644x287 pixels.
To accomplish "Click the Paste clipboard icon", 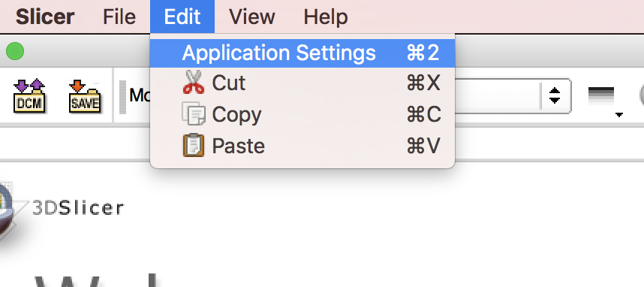I will [194, 146].
